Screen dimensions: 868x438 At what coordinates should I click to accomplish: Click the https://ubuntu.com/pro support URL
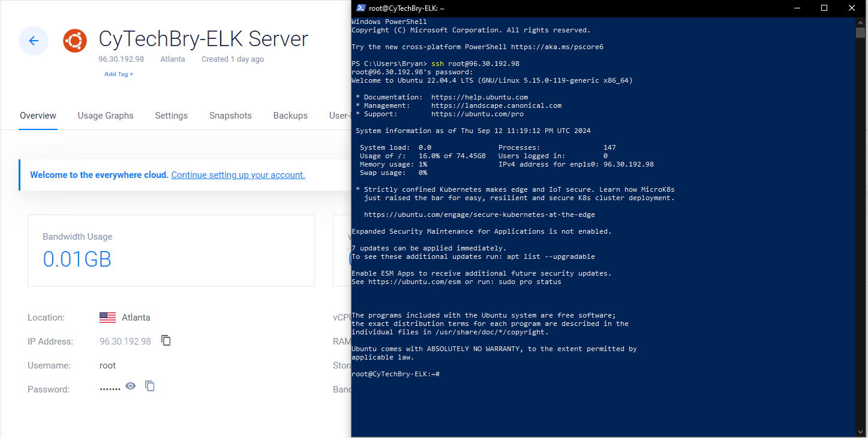477,114
